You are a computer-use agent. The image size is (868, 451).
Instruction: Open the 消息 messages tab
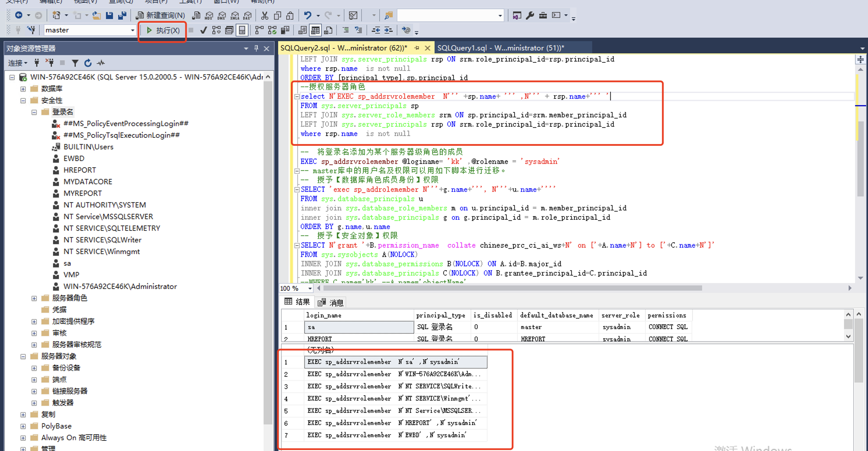pyautogui.click(x=331, y=302)
